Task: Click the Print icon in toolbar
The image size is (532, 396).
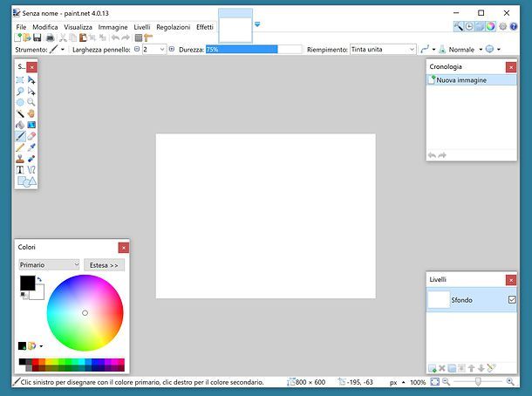Action: coord(50,38)
